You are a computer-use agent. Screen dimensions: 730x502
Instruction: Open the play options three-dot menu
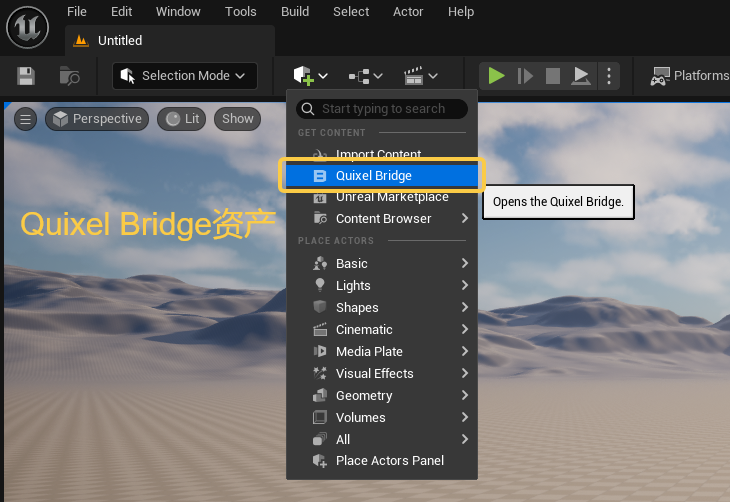pos(608,75)
